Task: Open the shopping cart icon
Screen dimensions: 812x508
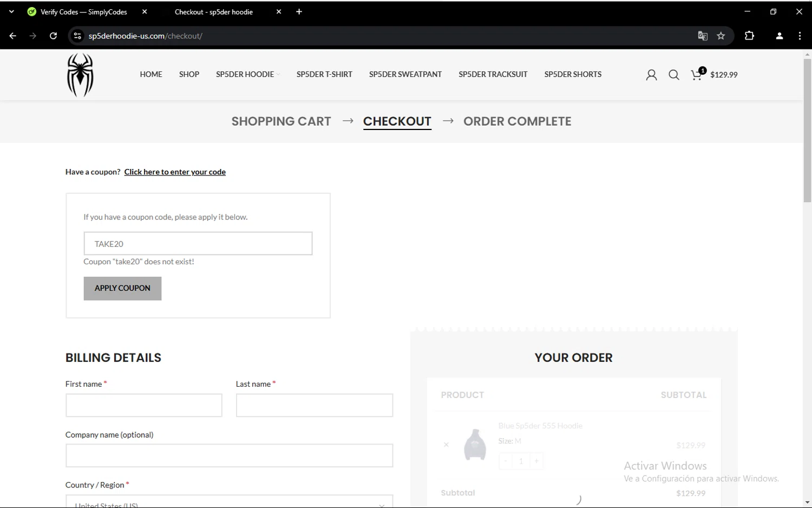Action: coord(698,74)
